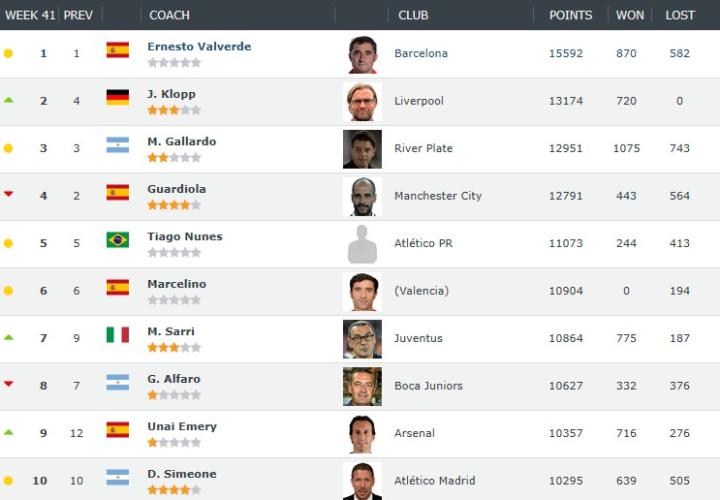The width and height of the screenshot is (720, 500).
Task: Click the star rating under Guardiola
Action: coord(174,205)
